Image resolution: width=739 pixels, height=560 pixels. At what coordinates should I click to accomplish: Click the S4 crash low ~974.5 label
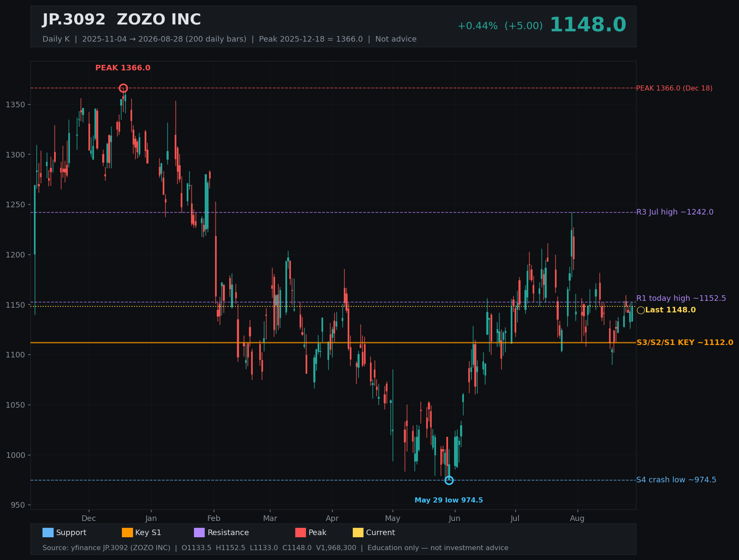(x=676, y=480)
